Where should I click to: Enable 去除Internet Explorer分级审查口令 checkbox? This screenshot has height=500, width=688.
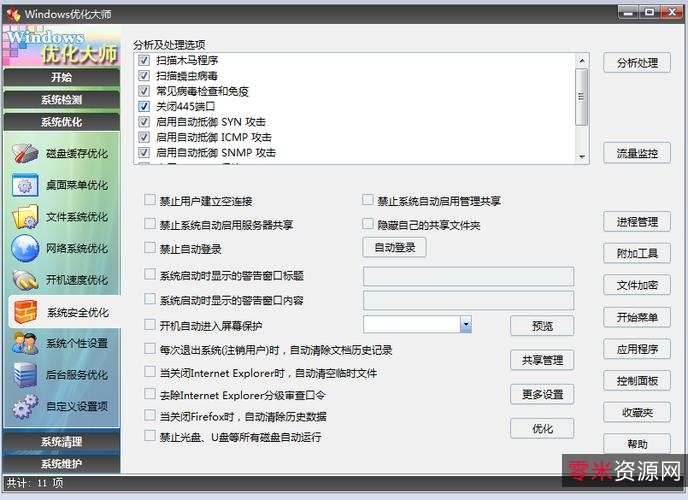[150, 394]
